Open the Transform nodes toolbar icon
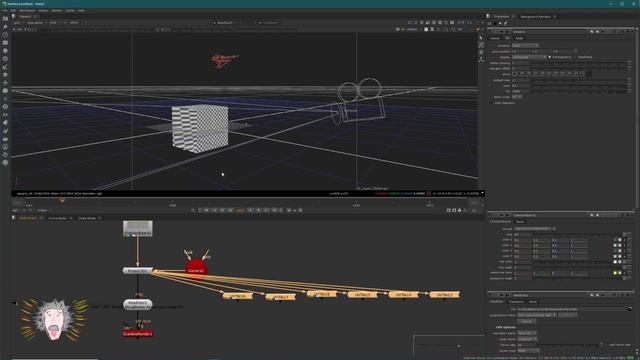Viewport: 640px width, 360px height. point(5,82)
